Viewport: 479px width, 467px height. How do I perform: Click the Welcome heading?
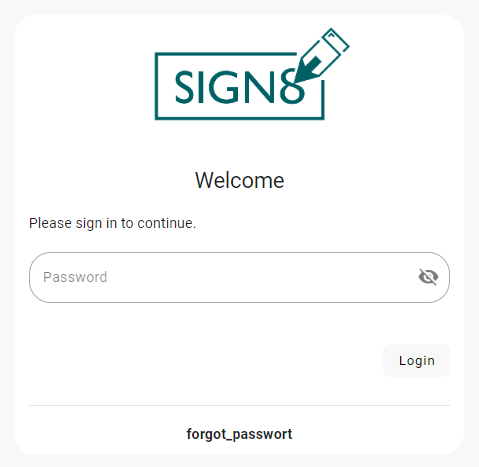[239, 180]
